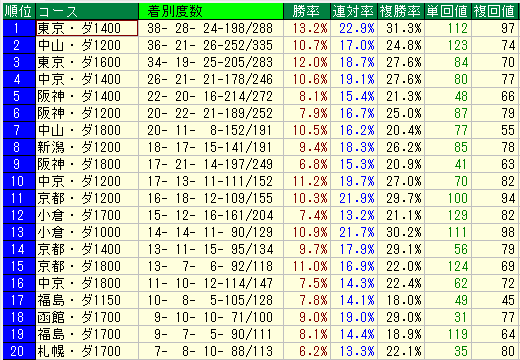Click 単回値 value 112
The image size is (520, 360).
pyautogui.click(x=448, y=28)
